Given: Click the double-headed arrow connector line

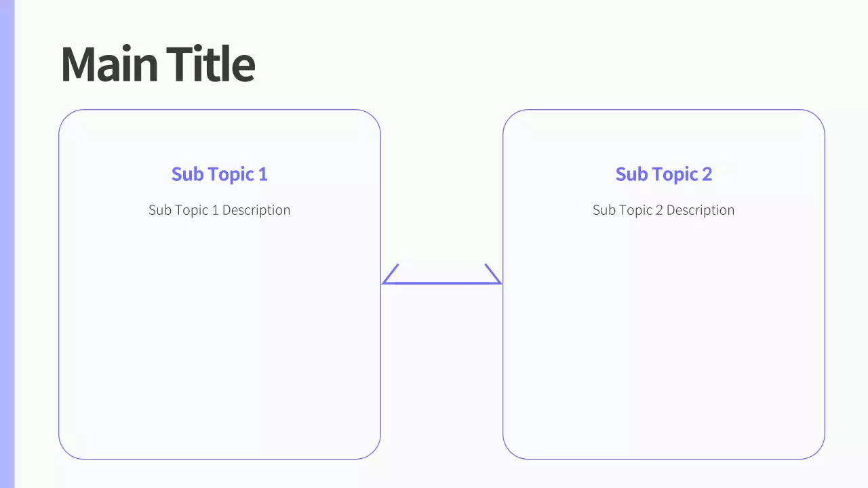Looking at the screenshot, I should pos(441,283).
